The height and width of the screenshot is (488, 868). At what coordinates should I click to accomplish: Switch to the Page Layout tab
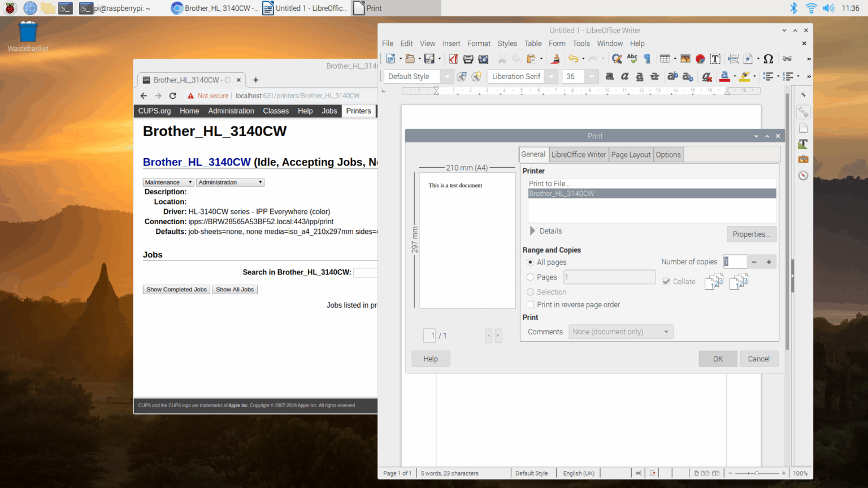631,155
